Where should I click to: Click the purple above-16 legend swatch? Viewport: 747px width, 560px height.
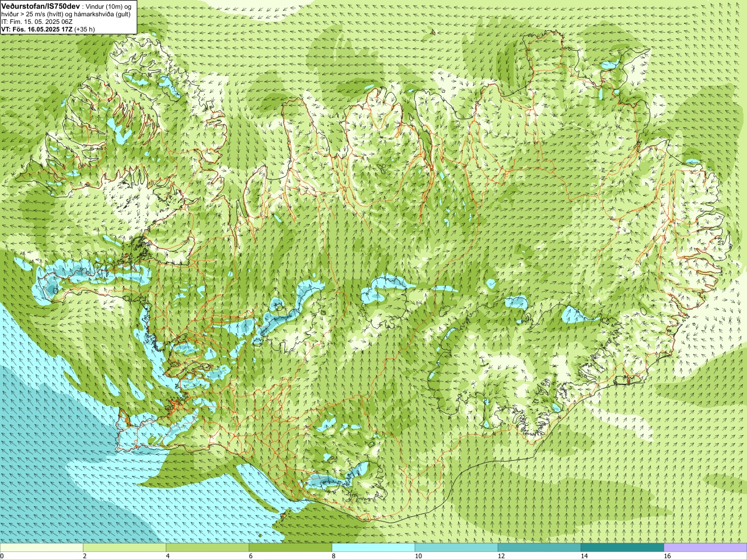coord(706,548)
